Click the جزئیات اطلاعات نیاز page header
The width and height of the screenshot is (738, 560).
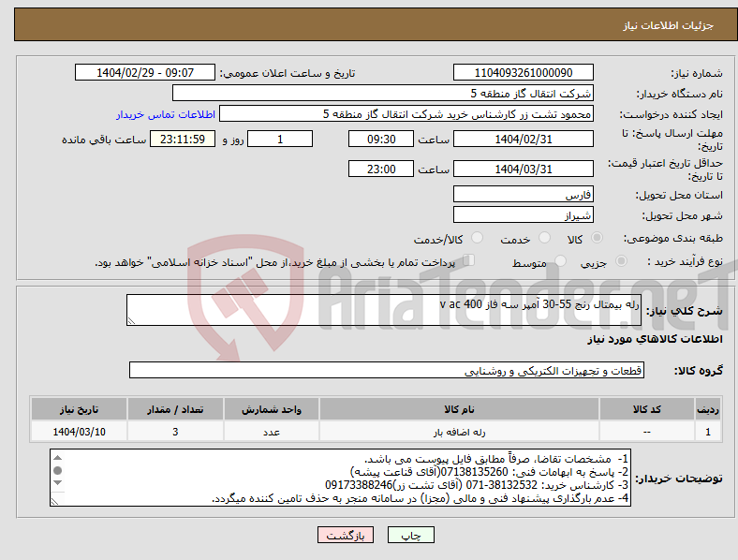pos(376,25)
